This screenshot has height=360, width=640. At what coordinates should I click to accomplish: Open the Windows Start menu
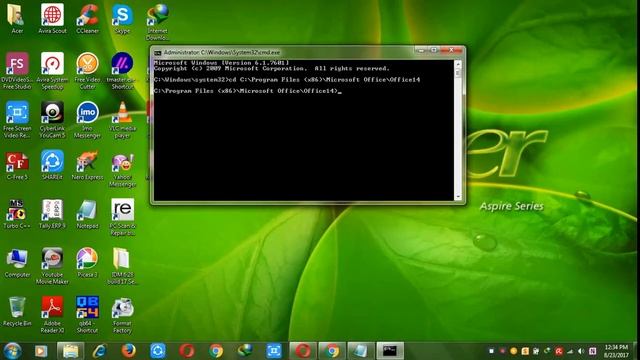[12, 351]
